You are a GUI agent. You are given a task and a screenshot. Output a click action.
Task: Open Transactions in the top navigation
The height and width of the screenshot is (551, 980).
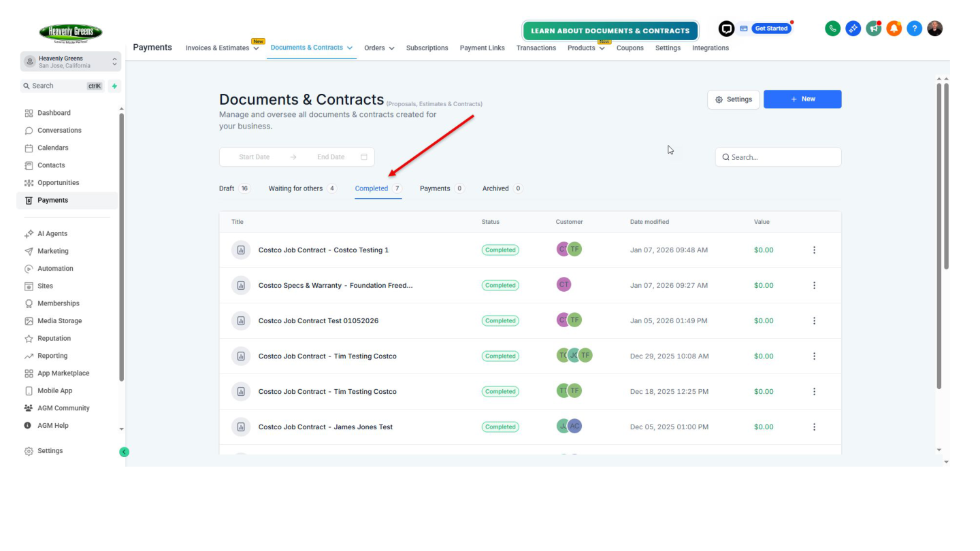click(536, 48)
